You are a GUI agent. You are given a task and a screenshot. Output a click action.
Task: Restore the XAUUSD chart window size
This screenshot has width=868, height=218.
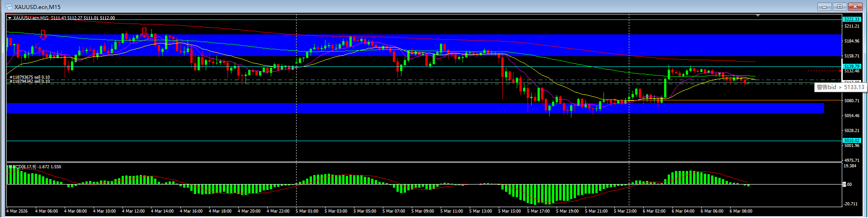tap(840, 7)
